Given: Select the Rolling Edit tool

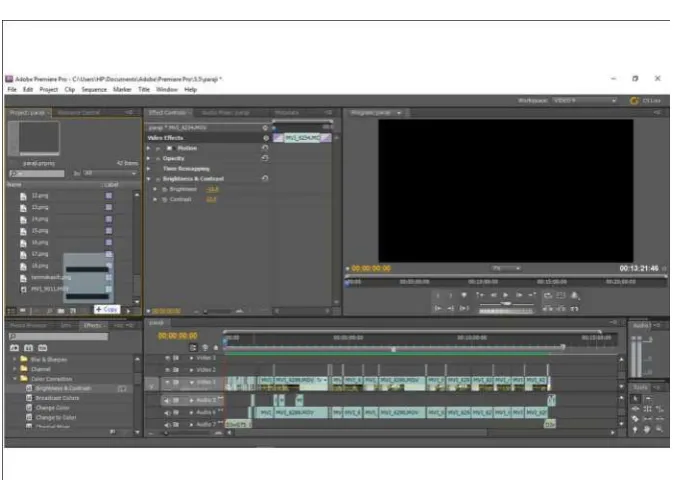Looking at the screenshot, I should pyautogui.click(x=648, y=409).
